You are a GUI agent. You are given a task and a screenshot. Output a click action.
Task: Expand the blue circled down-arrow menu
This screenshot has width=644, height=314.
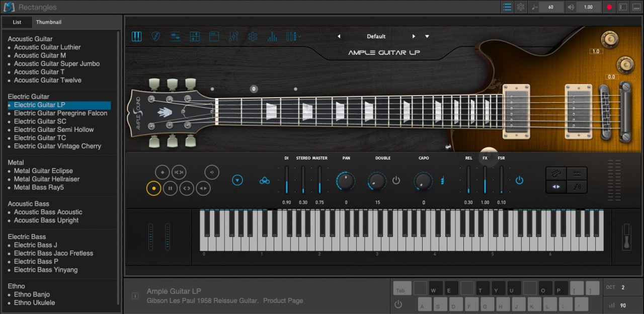click(237, 180)
